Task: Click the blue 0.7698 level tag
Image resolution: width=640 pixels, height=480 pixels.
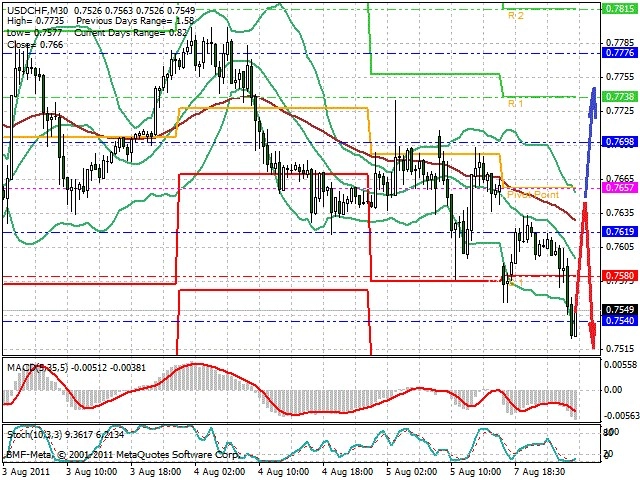Action: pyautogui.click(x=620, y=142)
